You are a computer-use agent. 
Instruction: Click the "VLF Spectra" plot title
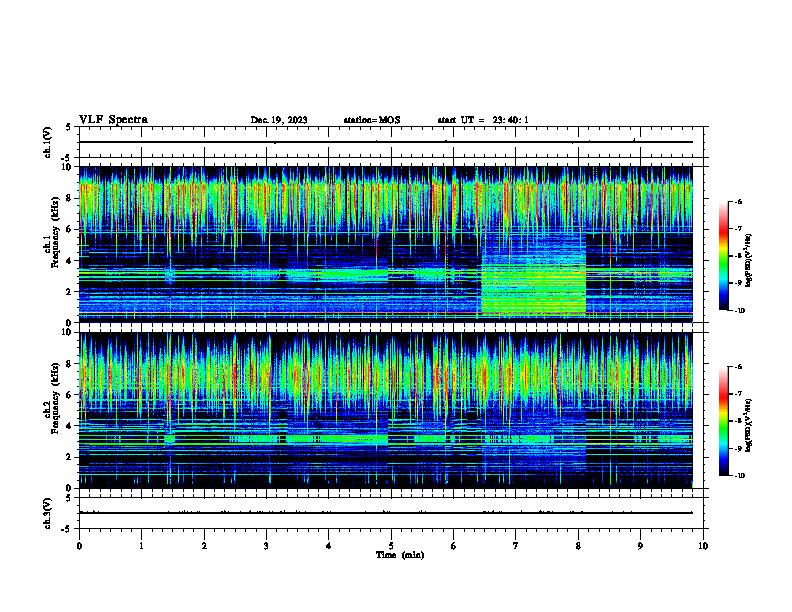point(113,120)
